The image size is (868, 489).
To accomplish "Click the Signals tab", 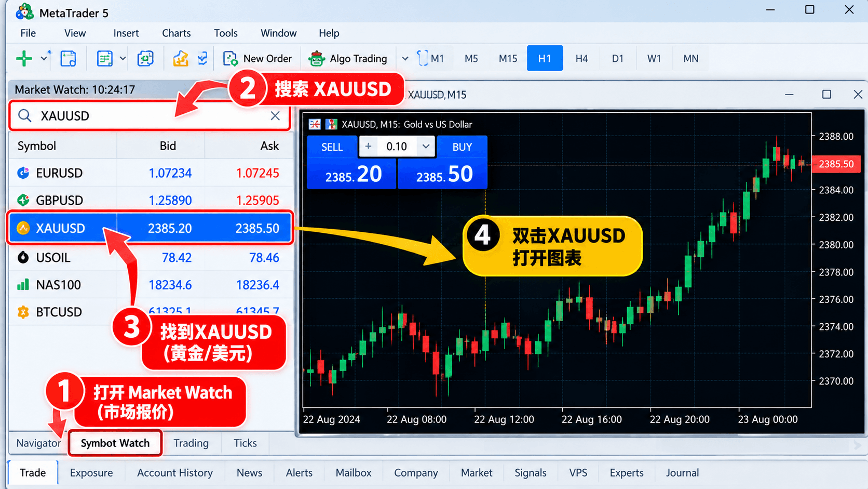I will (531, 473).
